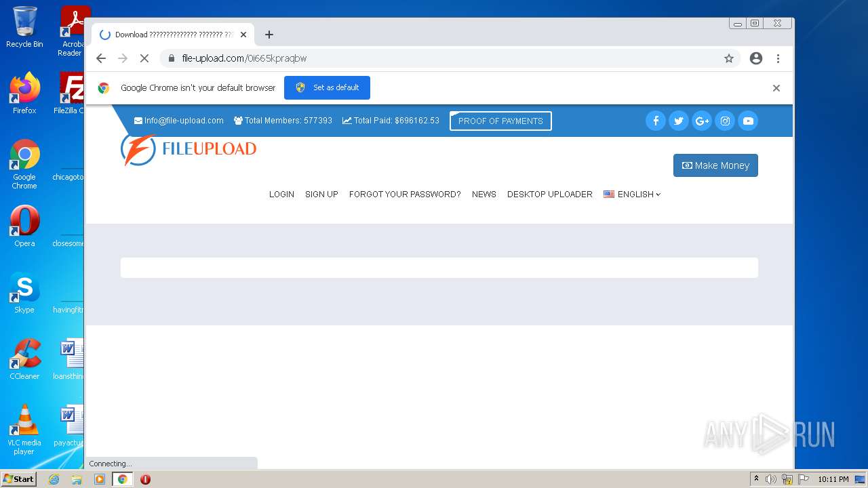Open the Recycle Bin desktop icon
The image size is (868, 488).
24,27
